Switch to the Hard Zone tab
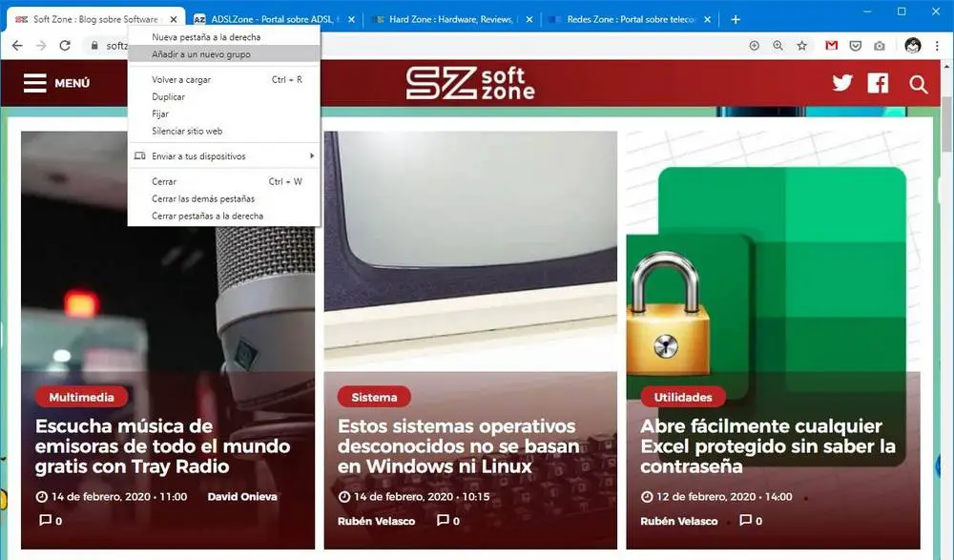 pos(451,19)
